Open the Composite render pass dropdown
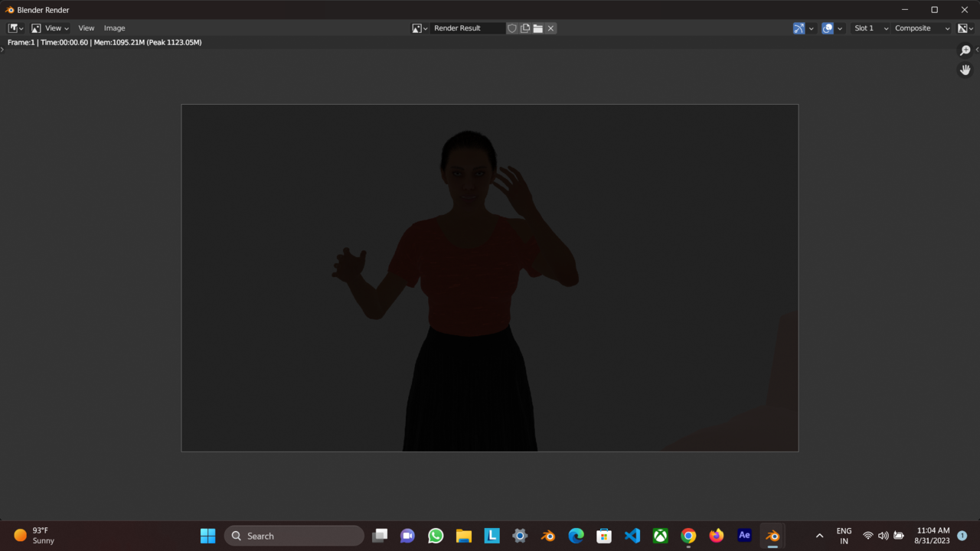The width and height of the screenshot is (980, 551). point(919,28)
